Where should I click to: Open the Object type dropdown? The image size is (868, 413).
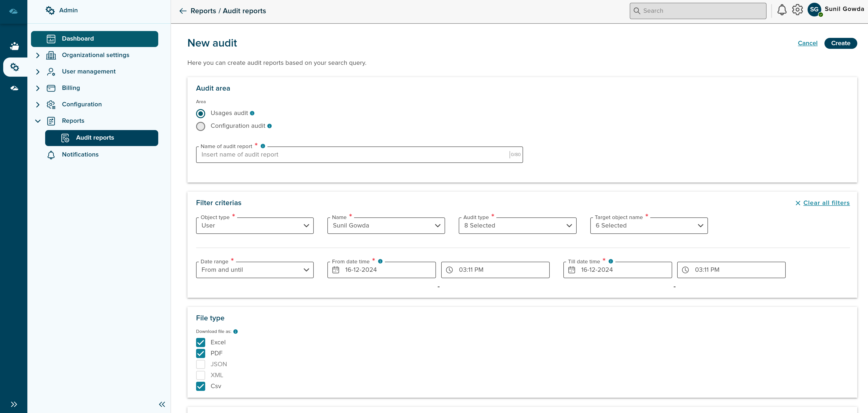[x=255, y=225]
